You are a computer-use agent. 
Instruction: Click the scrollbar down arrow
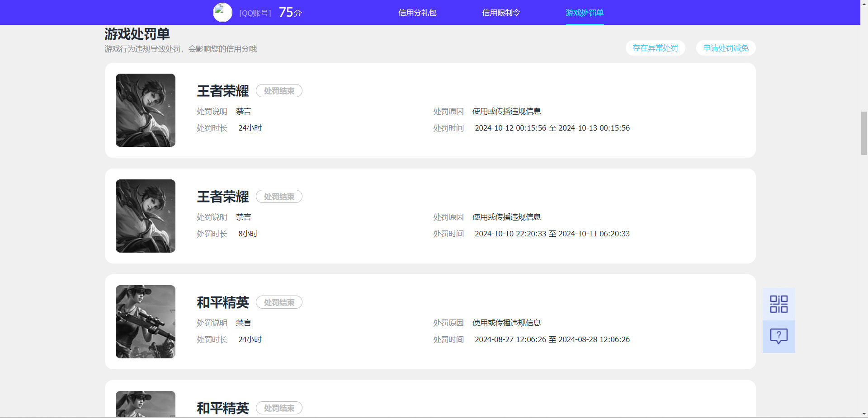tap(864, 414)
